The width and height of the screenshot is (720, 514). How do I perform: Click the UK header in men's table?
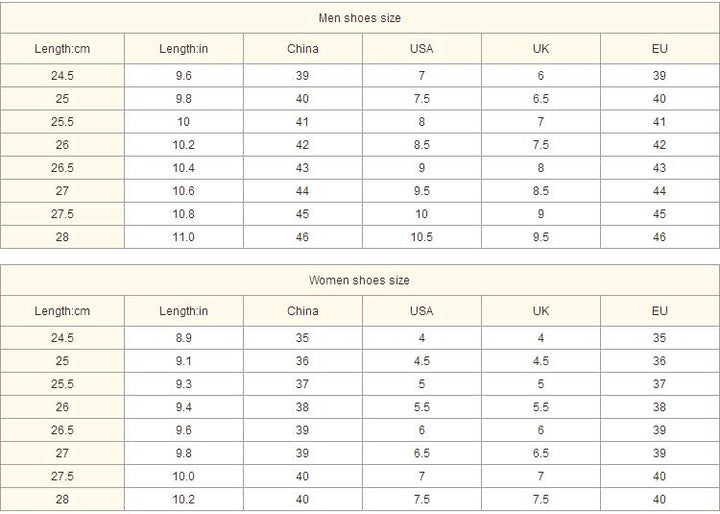541,48
